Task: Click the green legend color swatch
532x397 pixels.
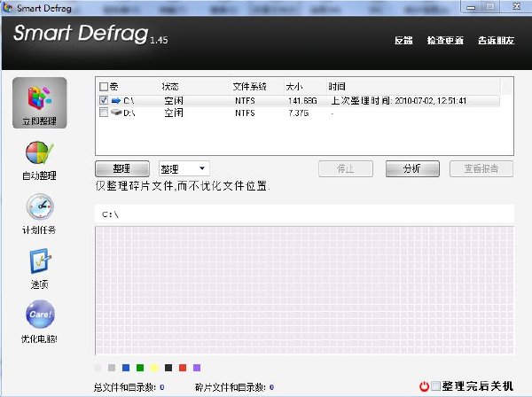Action: pos(140,368)
